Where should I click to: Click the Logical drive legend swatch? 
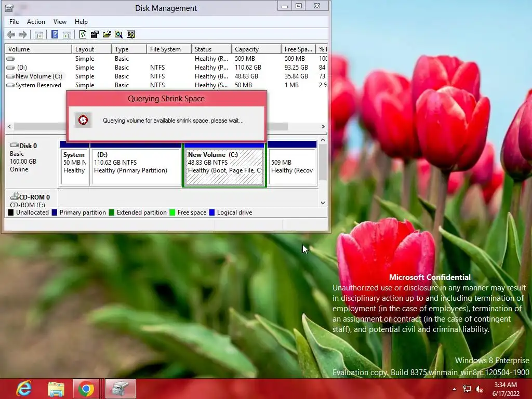click(212, 212)
